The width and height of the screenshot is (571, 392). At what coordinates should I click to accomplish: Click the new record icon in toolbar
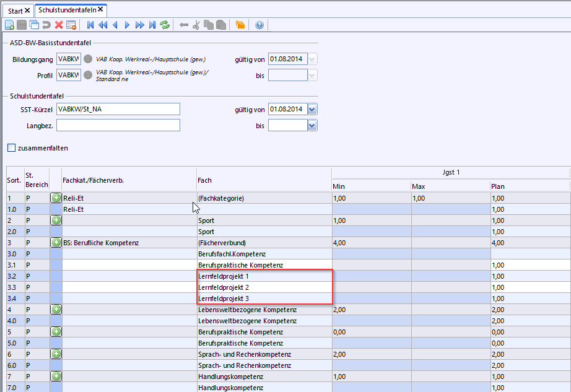(9, 25)
